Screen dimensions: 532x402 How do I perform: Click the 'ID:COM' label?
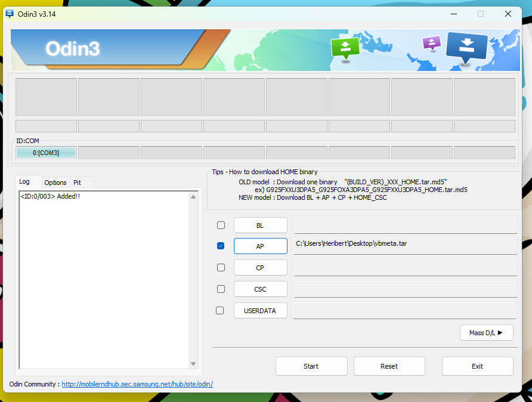point(28,141)
